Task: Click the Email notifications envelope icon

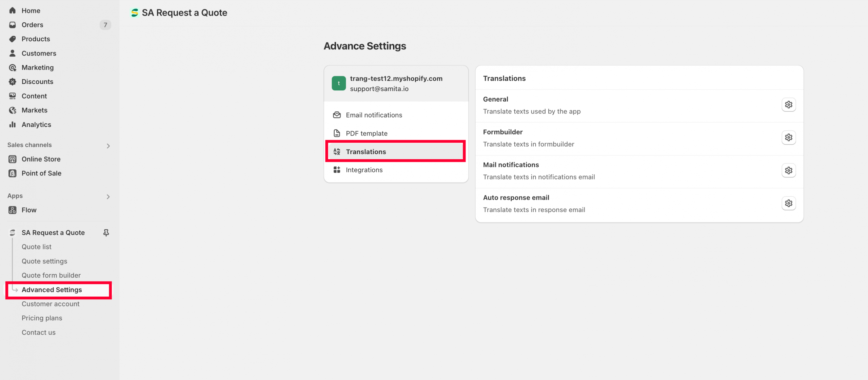Action: [337, 115]
